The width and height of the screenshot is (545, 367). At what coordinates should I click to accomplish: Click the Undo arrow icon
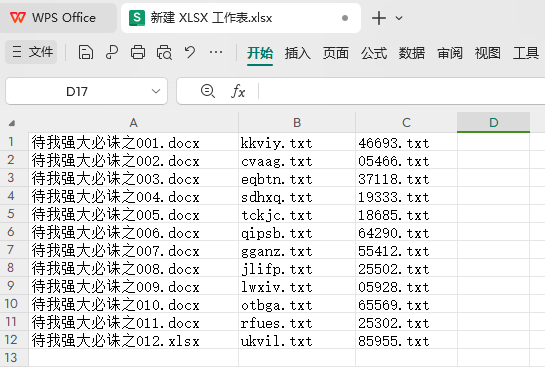[x=190, y=52]
